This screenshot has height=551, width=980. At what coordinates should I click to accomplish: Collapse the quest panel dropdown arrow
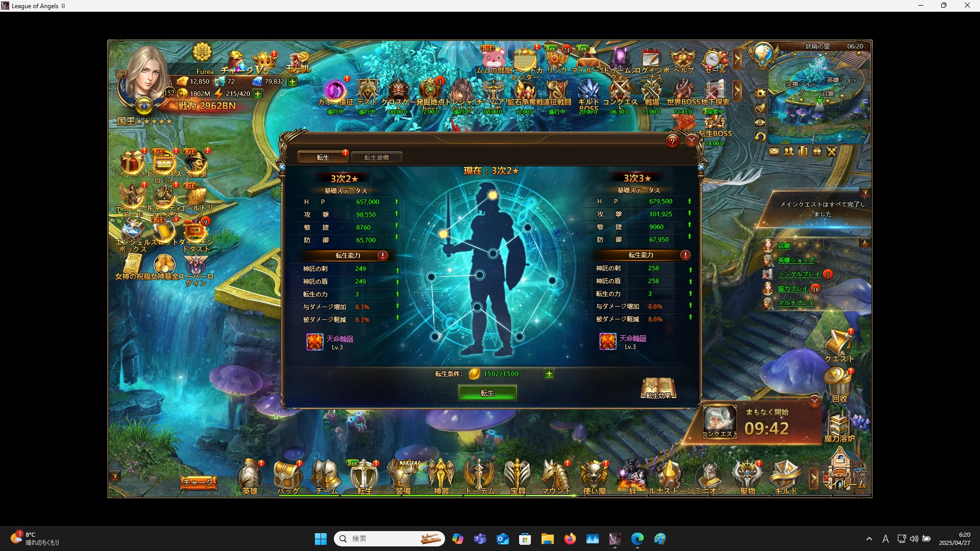click(x=865, y=192)
